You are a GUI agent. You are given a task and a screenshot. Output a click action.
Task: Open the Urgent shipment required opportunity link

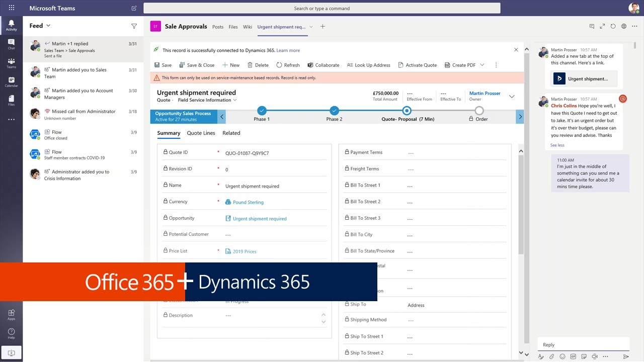[x=260, y=219]
